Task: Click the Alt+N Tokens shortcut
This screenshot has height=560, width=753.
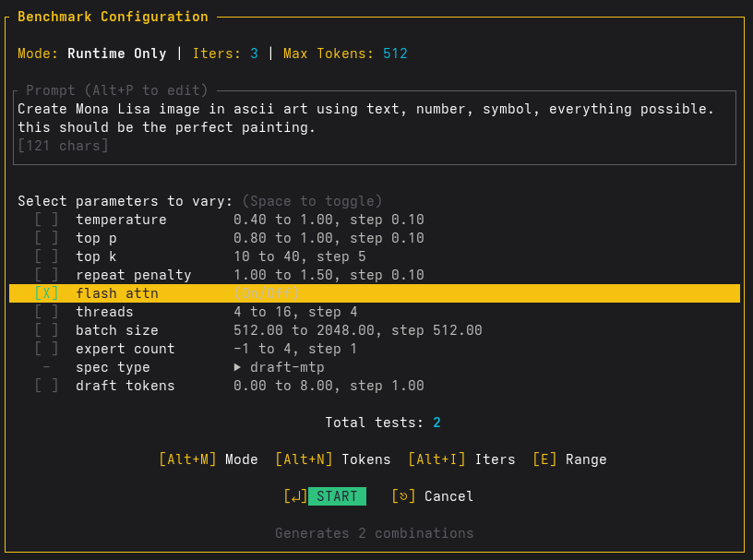Action: click(x=333, y=459)
